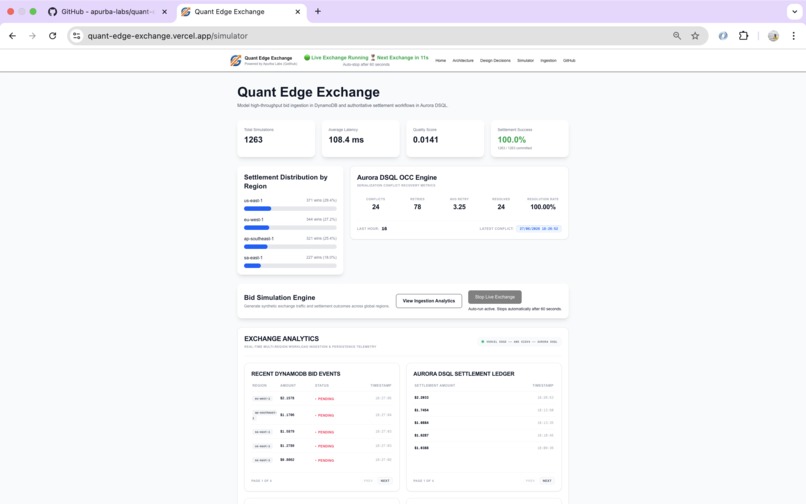806x504 pixels.
Task: Click the Next Exchange countdown text
Action: tap(402, 58)
